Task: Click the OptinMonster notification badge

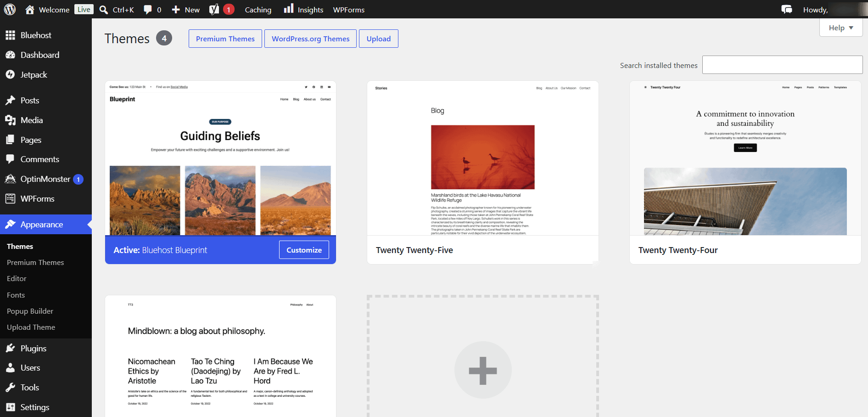Action: coord(78,179)
